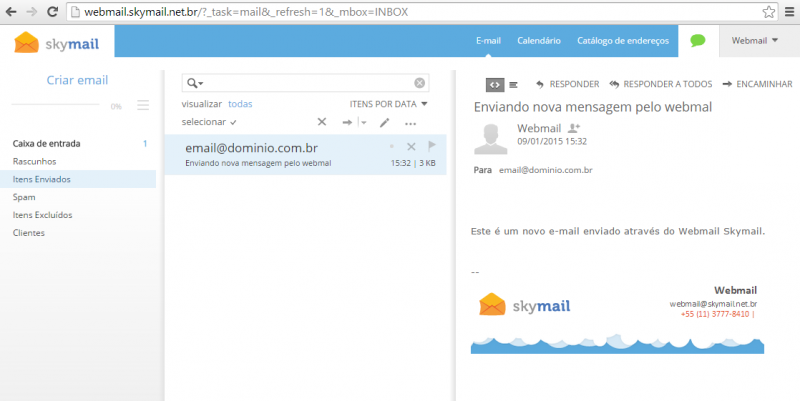Click Criar email to compose a message
Screen dimensions: 800x401
tap(77, 80)
